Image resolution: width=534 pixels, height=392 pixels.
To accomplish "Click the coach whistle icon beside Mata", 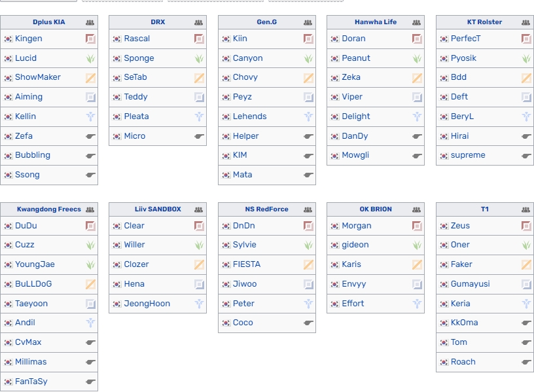I will 308,175.
